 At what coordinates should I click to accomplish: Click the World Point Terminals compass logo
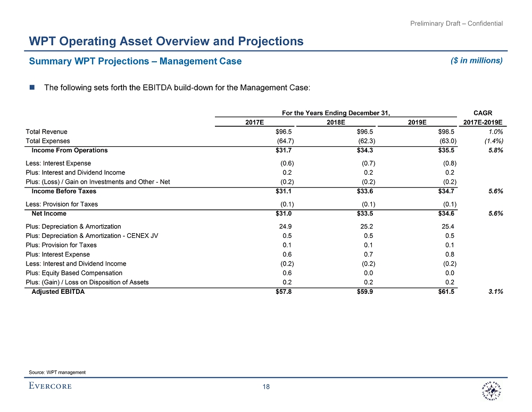492,391
